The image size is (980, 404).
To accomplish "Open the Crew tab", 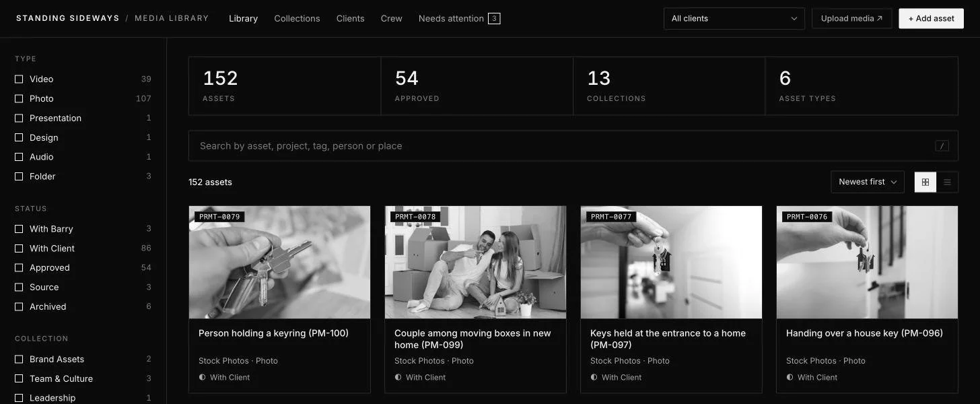I will click(391, 18).
